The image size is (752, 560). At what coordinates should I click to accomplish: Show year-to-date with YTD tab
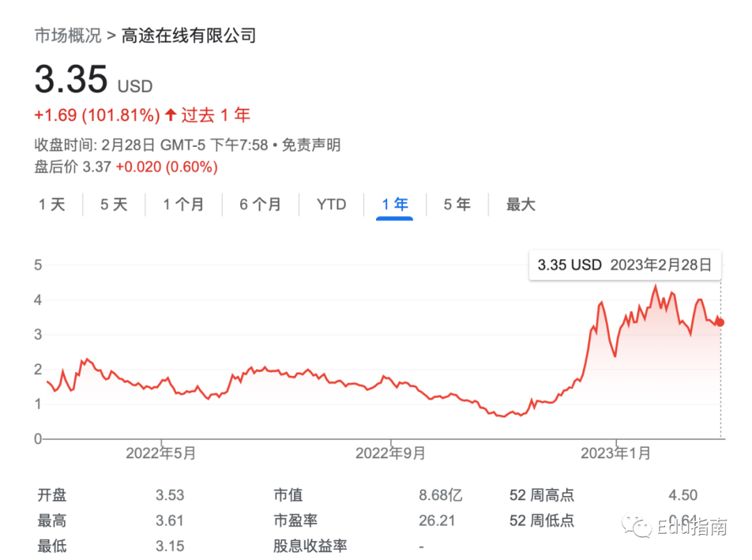click(331, 205)
